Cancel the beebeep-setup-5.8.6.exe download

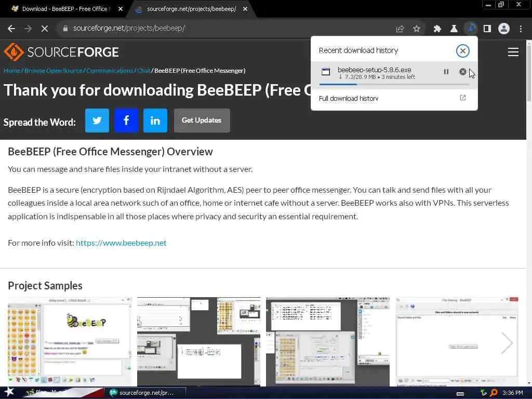click(x=462, y=72)
